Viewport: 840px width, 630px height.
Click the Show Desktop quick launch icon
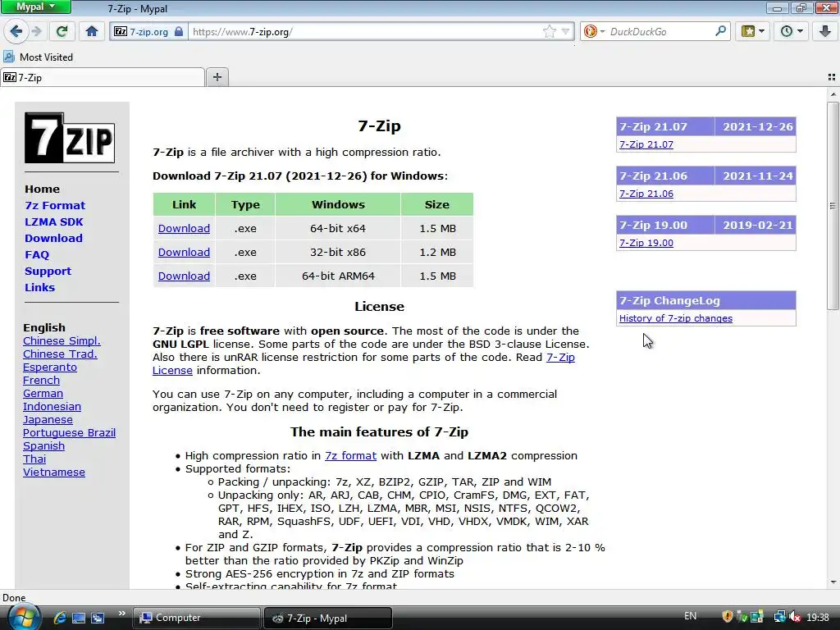[79, 618]
